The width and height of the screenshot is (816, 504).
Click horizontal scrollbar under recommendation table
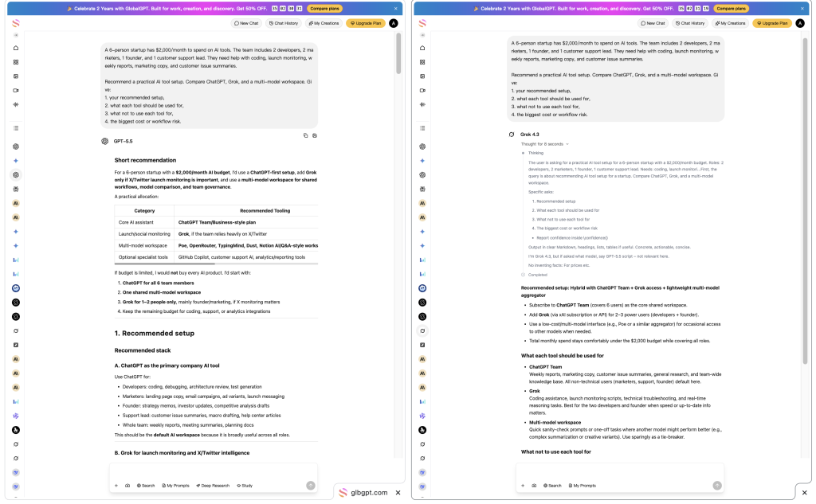coord(164,264)
